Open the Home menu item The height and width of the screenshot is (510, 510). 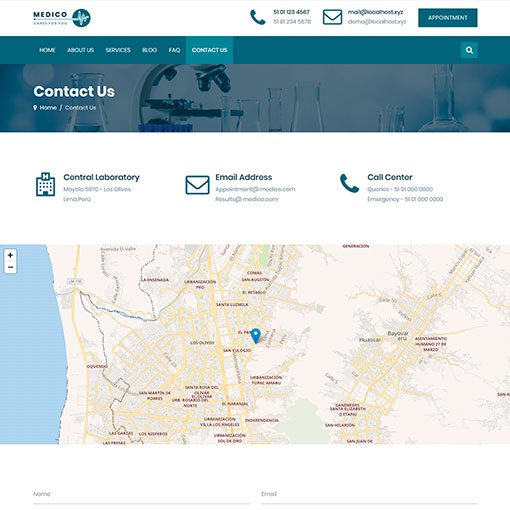[x=47, y=50]
